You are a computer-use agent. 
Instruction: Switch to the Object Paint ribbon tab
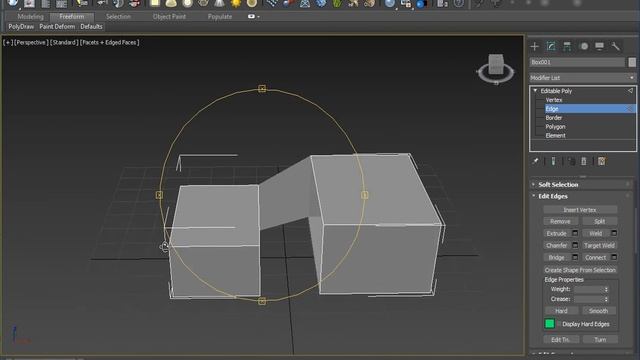(x=169, y=17)
